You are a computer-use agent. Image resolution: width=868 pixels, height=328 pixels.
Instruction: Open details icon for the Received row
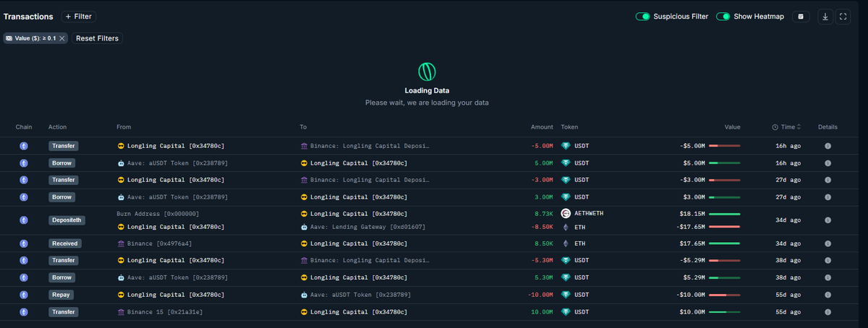point(827,243)
